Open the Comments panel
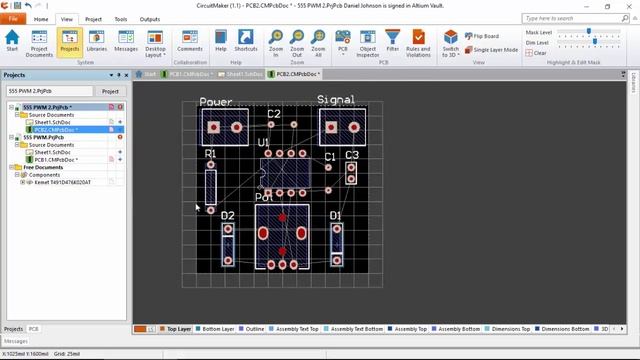Image resolution: width=640 pixels, height=360 pixels. pyautogui.click(x=190, y=41)
